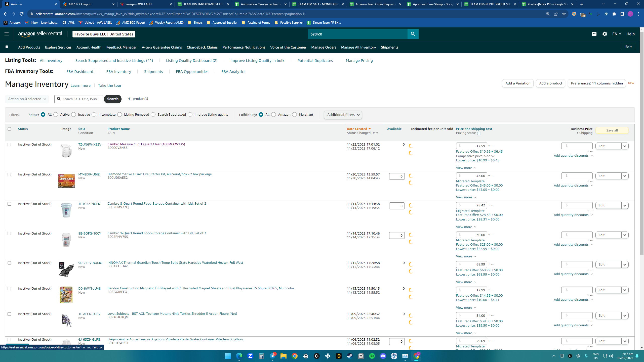Screen dimensions: 644x362
Task: Open Edit dropdown arrow for Diamond Fire Starter
Action: pyautogui.click(x=625, y=176)
